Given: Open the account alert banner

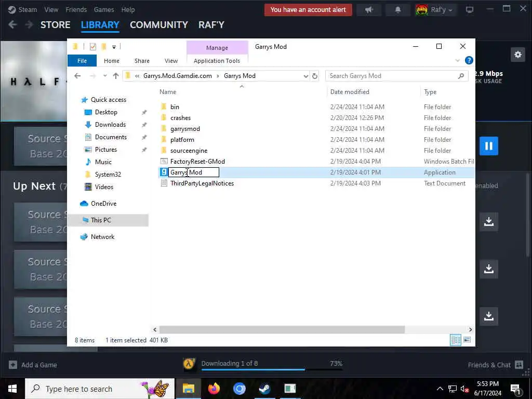Looking at the screenshot, I should (308, 10).
